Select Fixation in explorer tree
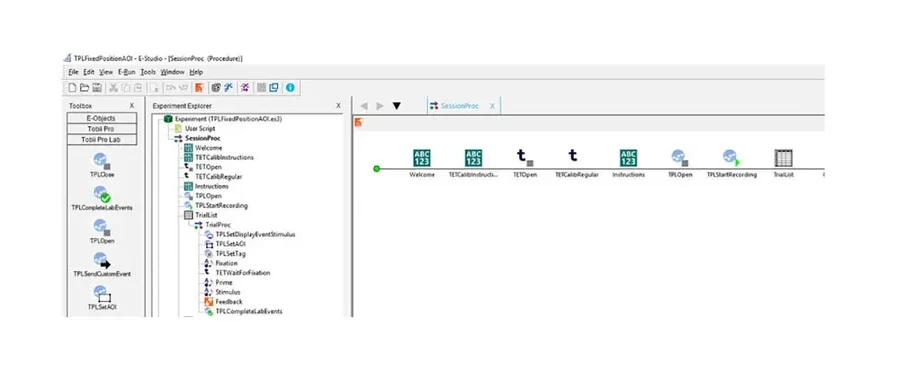906x378 pixels. (221, 264)
